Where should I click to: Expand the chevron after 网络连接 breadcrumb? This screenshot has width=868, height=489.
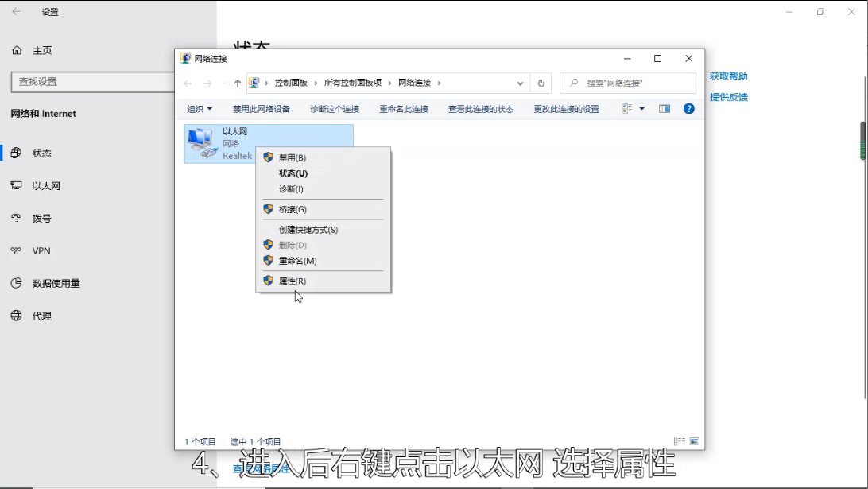pyautogui.click(x=440, y=83)
